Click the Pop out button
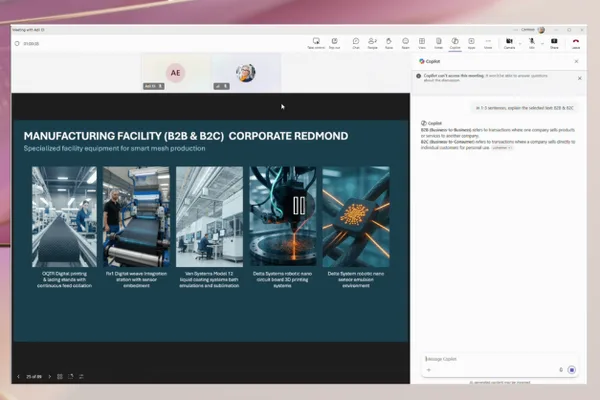 point(334,43)
